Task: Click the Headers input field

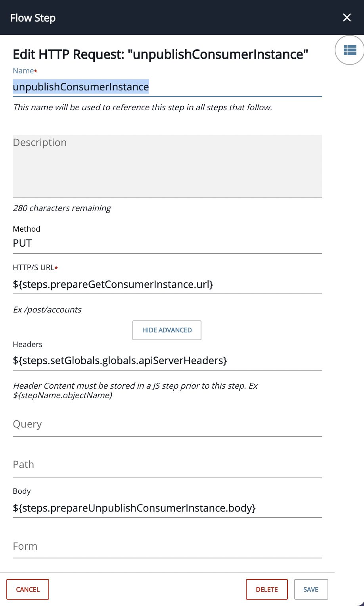Action: click(x=167, y=361)
